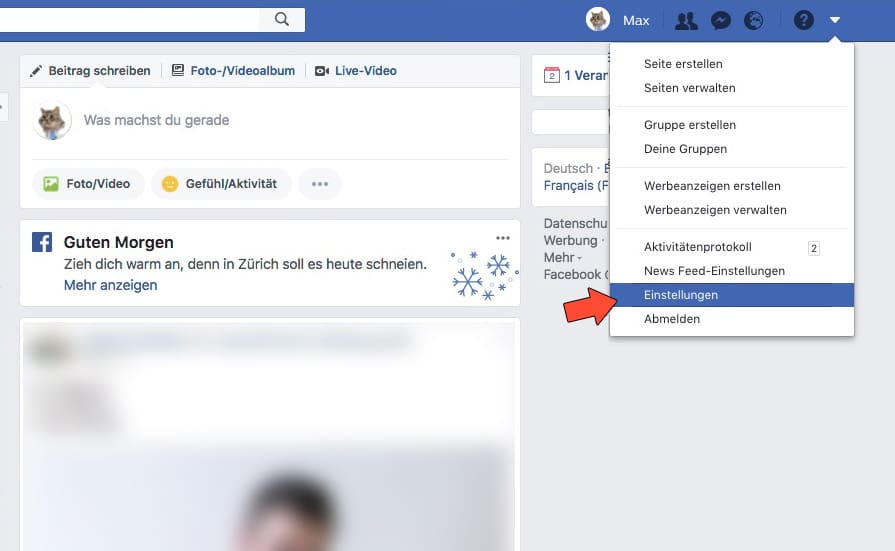Click the Mehr anzeigen link
895x551 pixels.
click(x=110, y=285)
